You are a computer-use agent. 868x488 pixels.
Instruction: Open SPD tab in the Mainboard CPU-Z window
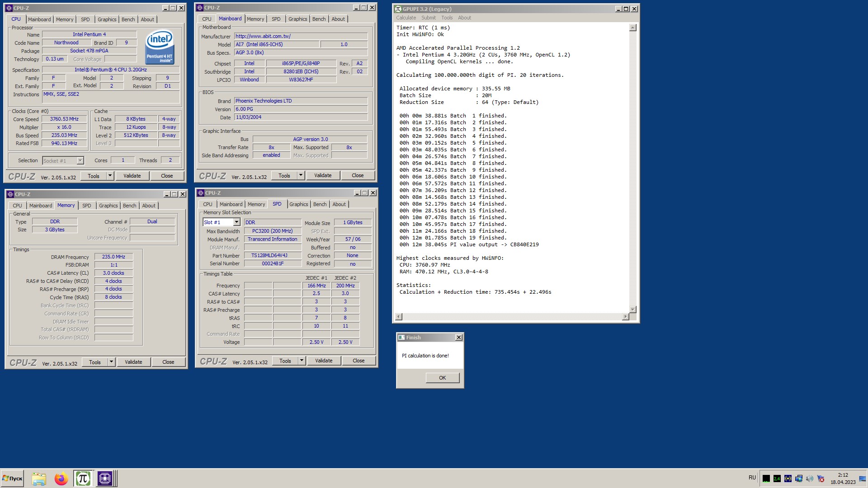pos(276,19)
